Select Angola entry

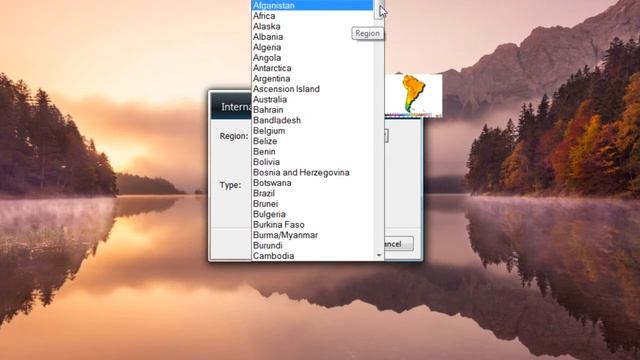click(x=312, y=58)
